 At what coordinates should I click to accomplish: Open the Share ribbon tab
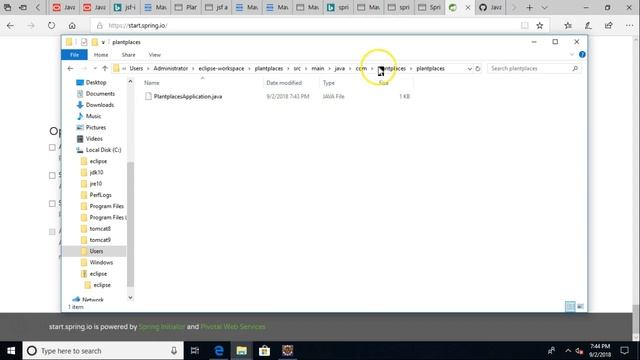click(128, 54)
